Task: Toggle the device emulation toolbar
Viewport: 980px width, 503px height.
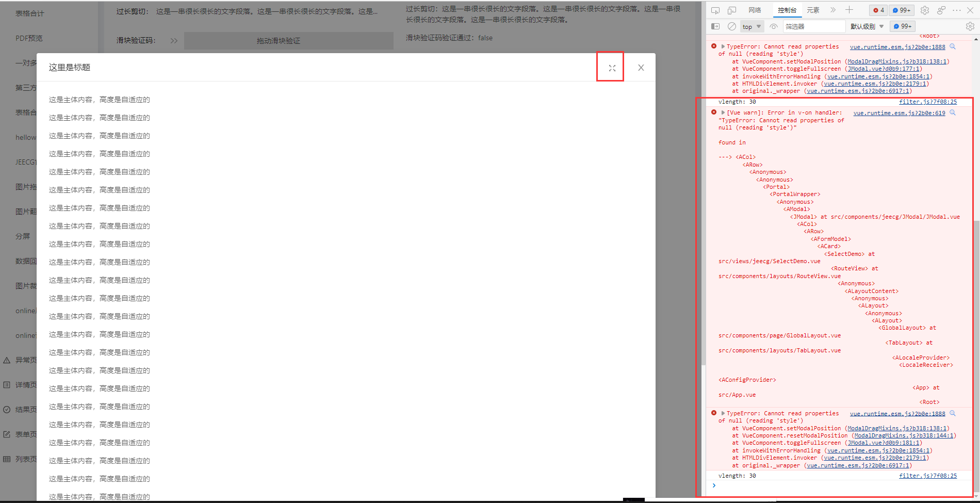Action: click(731, 10)
